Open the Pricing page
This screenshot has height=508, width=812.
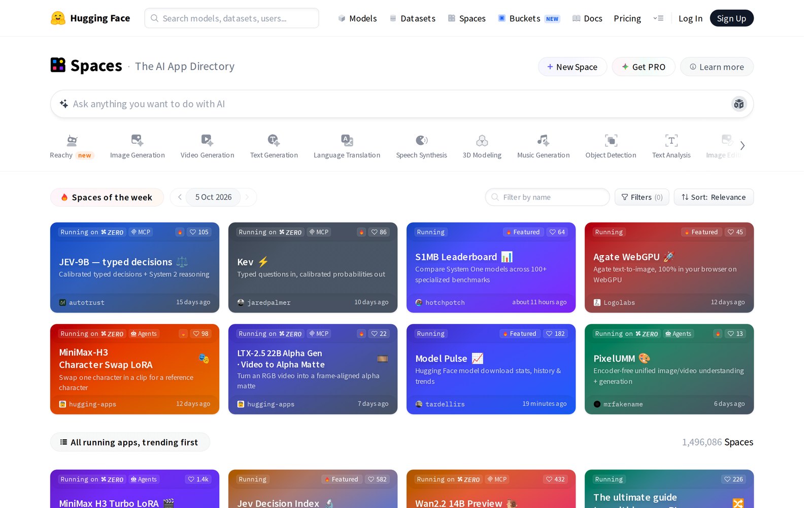[x=627, y=18]
